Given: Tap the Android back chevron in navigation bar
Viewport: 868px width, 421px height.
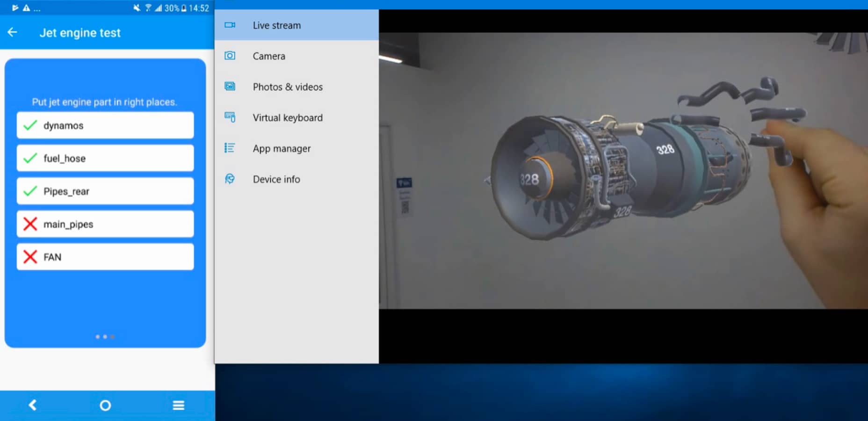Looking at the screenshot, I should coord(32,405).
